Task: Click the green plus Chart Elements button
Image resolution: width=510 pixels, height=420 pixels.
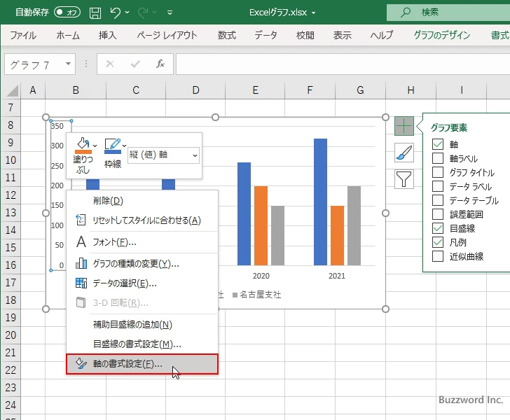Action: (404, 126)
